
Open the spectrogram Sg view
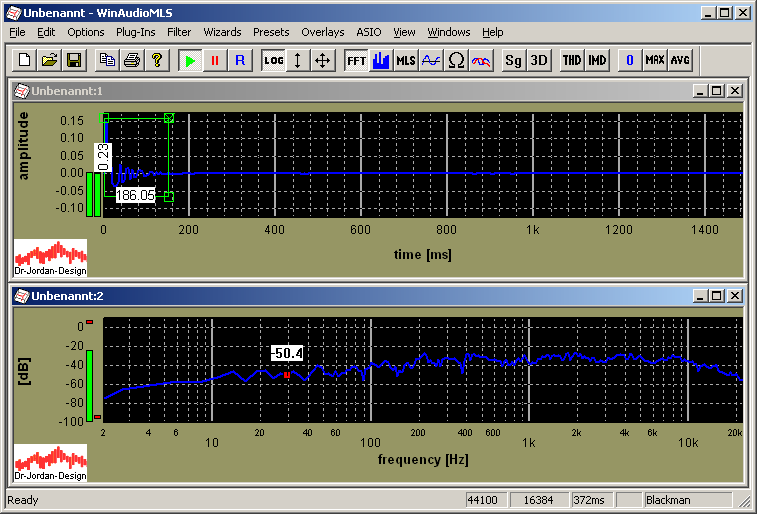tap(513, 60)
